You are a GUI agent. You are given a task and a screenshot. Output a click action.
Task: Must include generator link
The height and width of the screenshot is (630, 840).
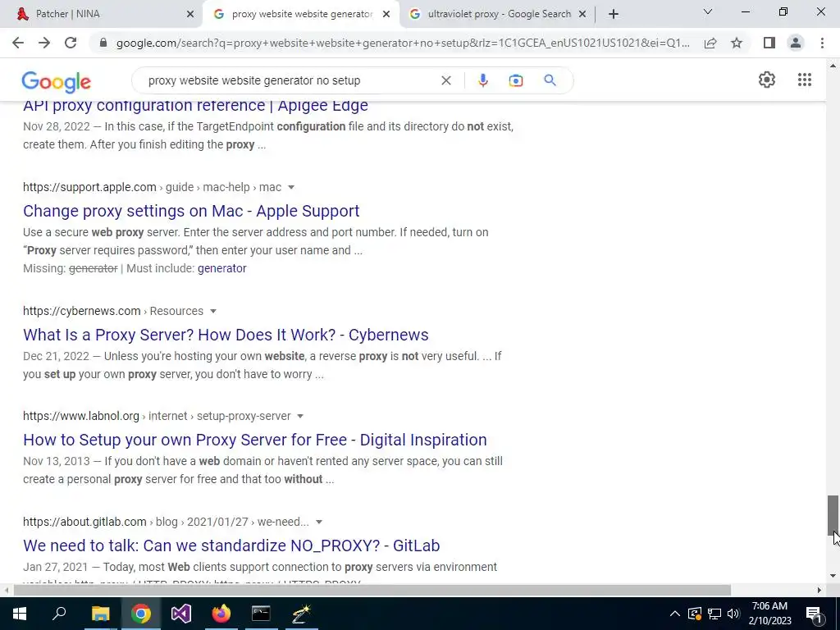click(221, 268)
